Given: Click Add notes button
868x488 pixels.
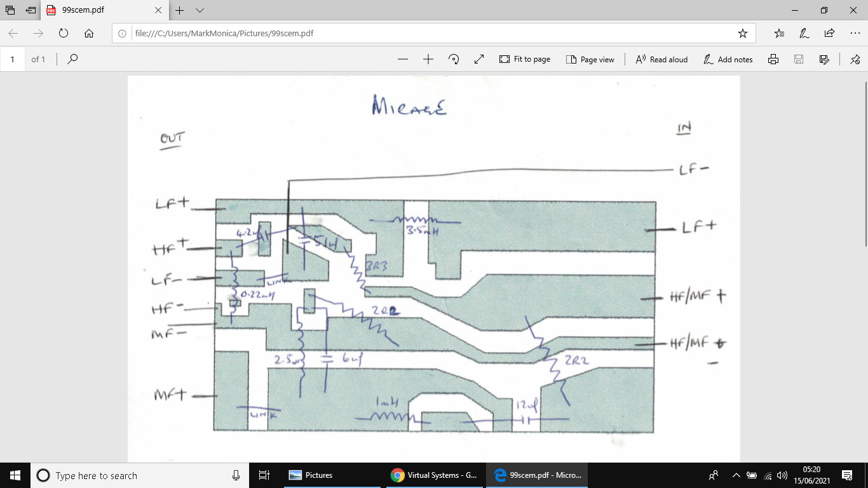Looking at the screenshot, I should click(x=728, y=59).
